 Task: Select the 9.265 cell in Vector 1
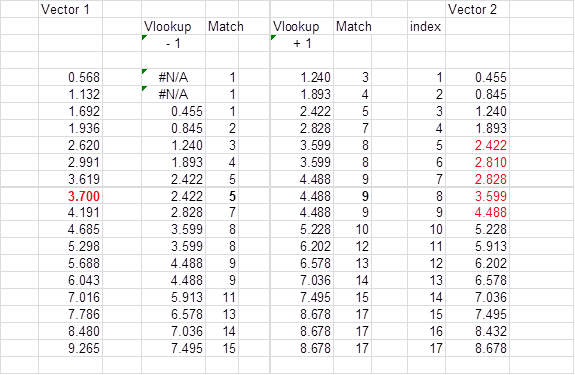click(70, 348)
